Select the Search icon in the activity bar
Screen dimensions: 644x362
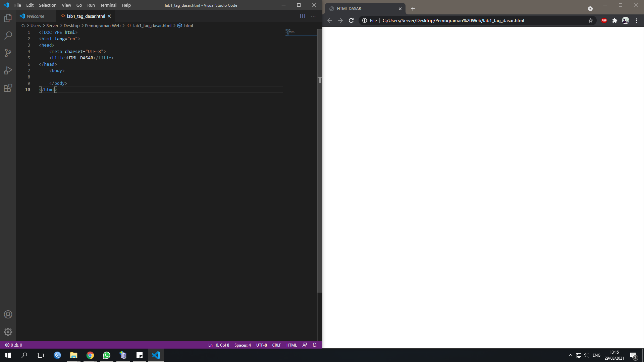click(x=8, y=36)
